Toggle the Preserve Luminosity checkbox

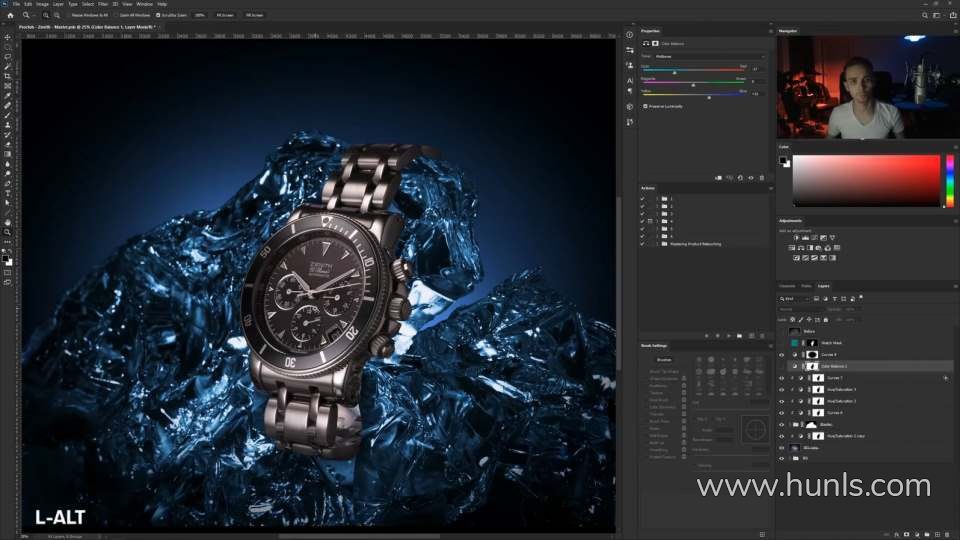point(645,106)
